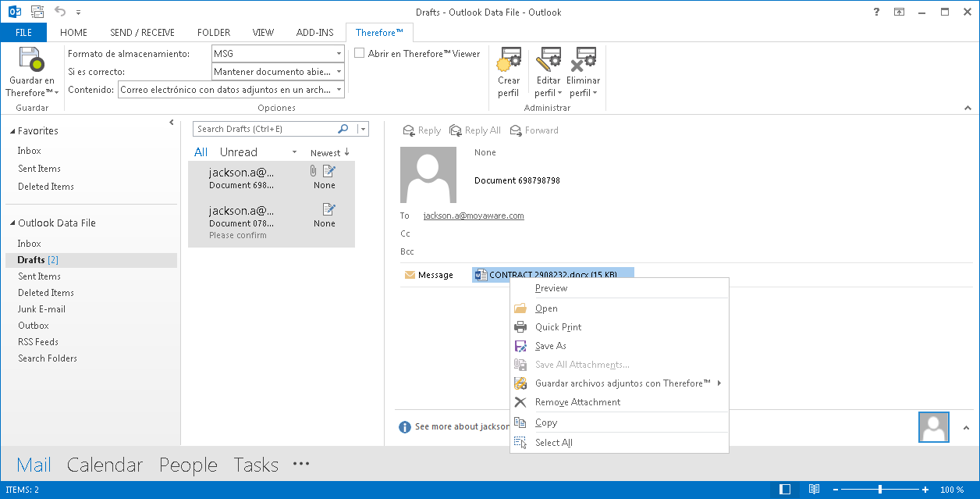This screenshot has height=499, width=980.
Task: Toggle Abrir en Therefore Viewer checkbox
Action: pyautogui.click(x=360, y=53)
